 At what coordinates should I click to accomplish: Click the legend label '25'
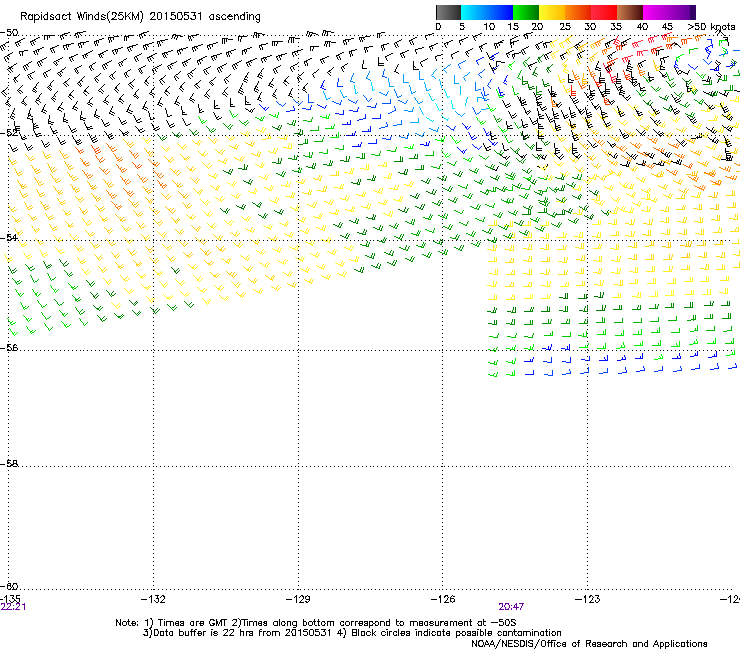[565, 27]
